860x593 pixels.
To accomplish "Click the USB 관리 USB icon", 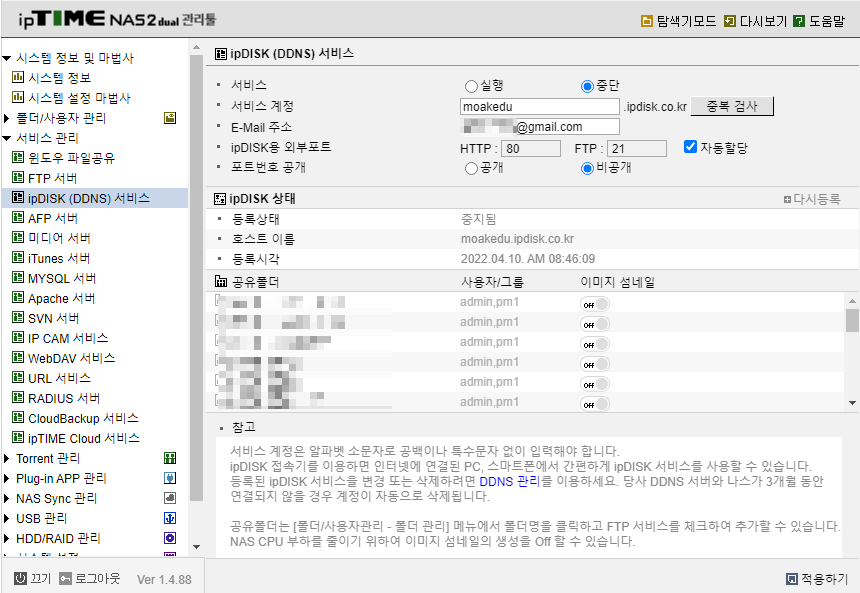I will [x=170, y=518].
